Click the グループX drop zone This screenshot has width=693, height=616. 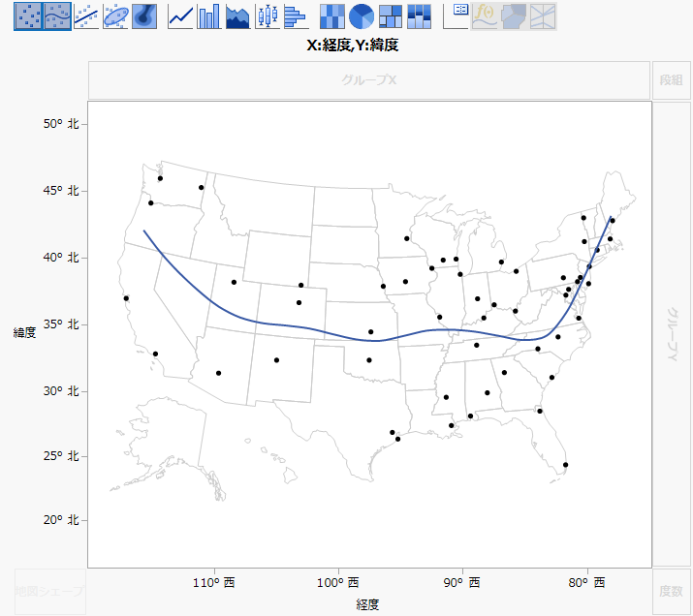369,80
